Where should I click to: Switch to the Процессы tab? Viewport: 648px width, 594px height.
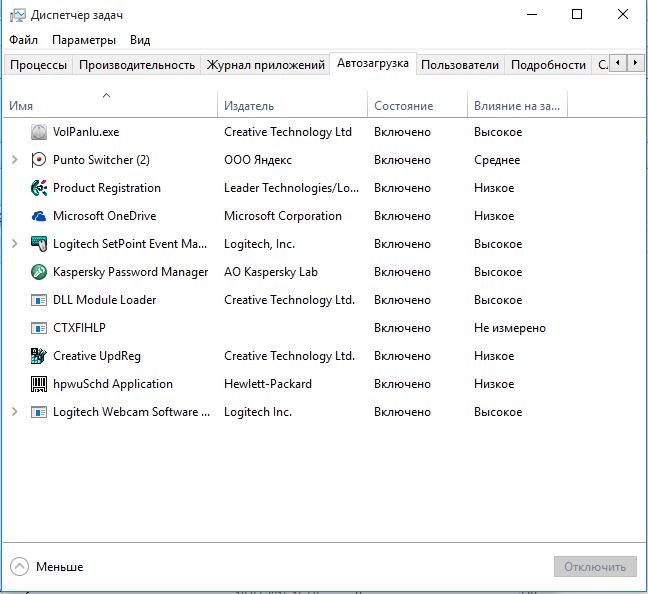tap(38, 65)
